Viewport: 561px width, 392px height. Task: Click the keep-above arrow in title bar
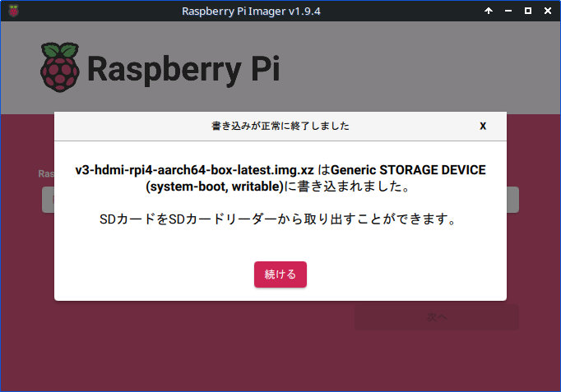pyautogui.click(x=489, y=11)
